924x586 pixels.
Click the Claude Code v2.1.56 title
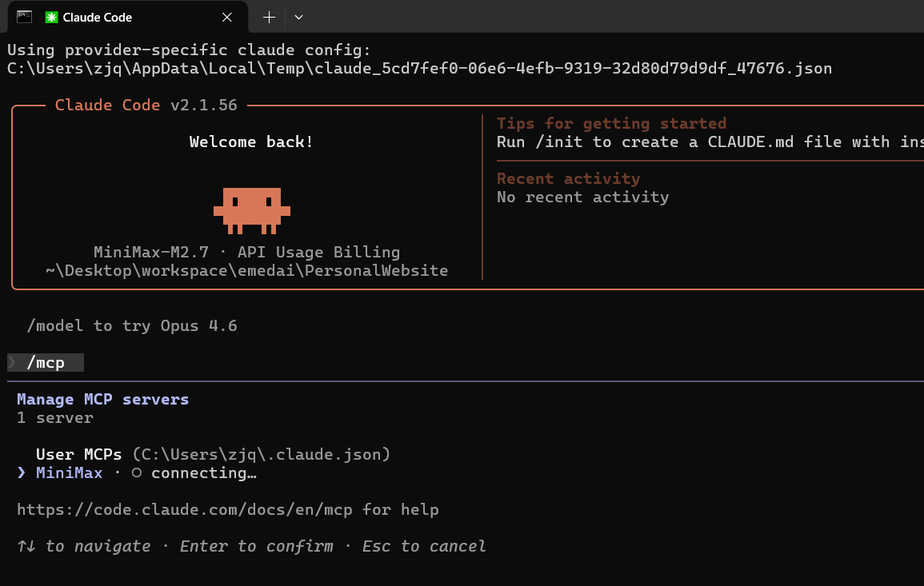point(146,105)
